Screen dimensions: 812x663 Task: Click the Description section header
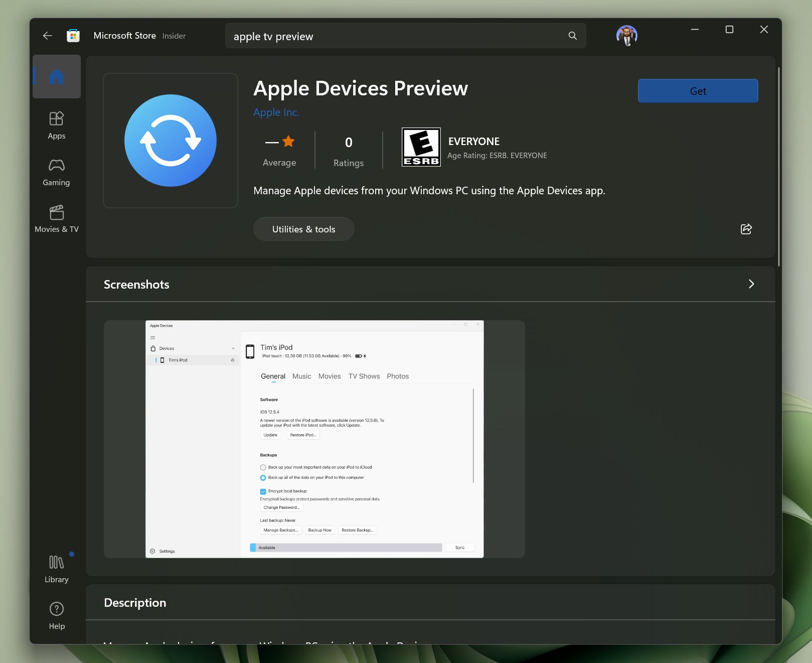click(135, 603)
